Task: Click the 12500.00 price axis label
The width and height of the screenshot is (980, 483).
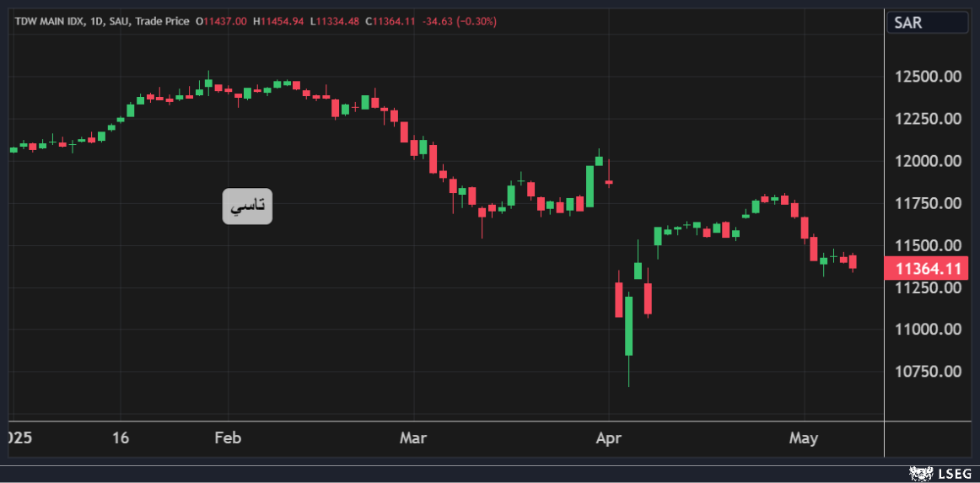Action: coord(928,77)
